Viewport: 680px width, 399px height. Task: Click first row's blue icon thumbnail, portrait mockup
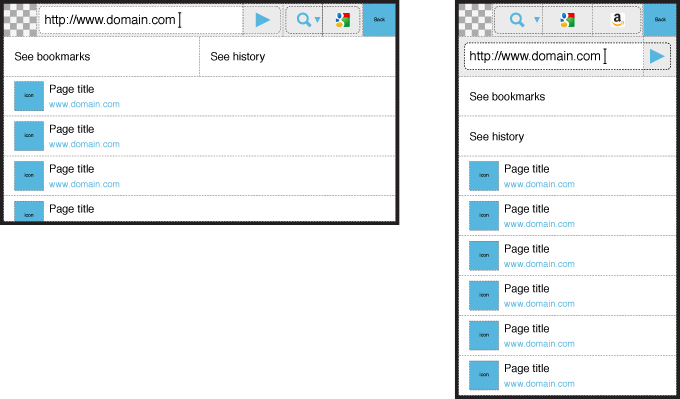point(484,176)
